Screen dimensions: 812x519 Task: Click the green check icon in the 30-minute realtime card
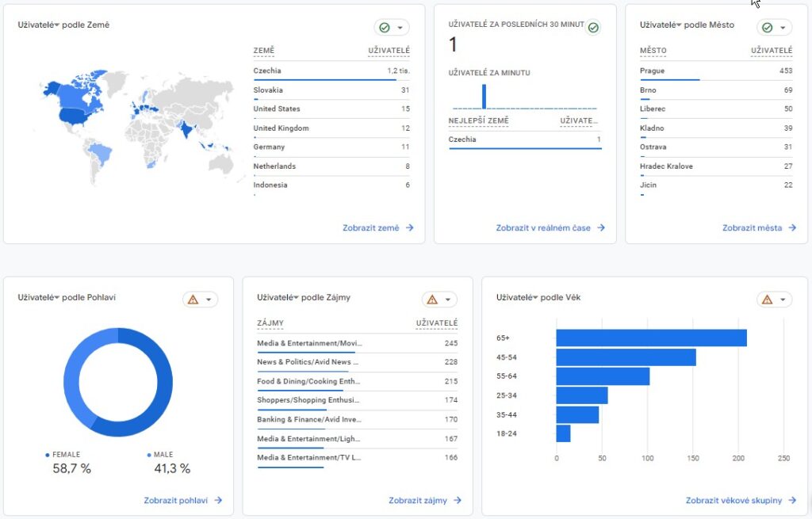593,28
